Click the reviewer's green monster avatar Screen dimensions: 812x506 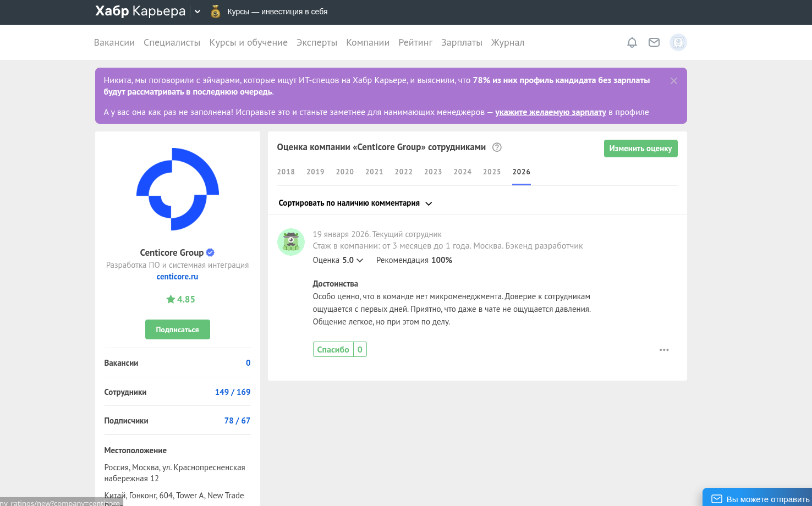[291, 242]
